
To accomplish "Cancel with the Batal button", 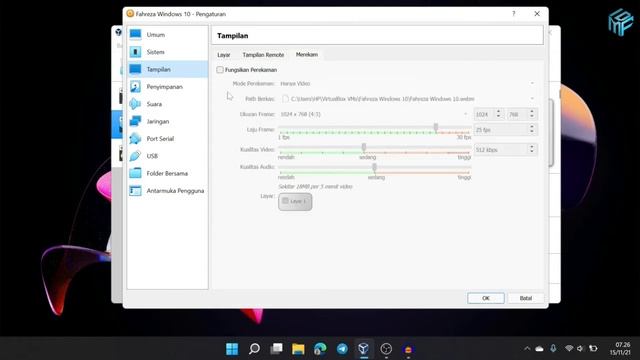I will point(526,298).
